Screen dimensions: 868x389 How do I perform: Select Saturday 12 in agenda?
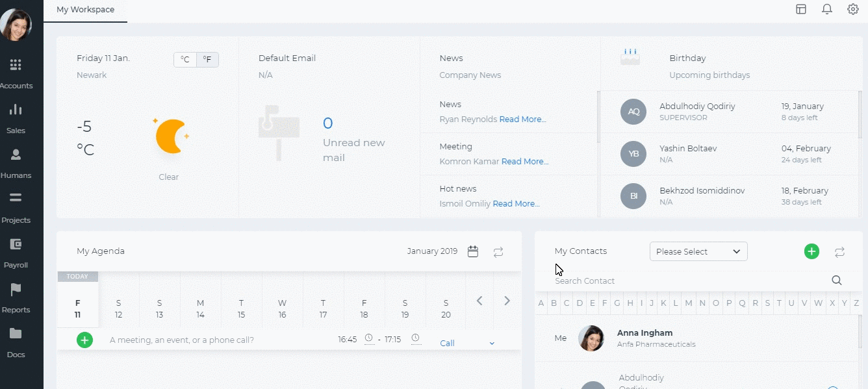118,308
